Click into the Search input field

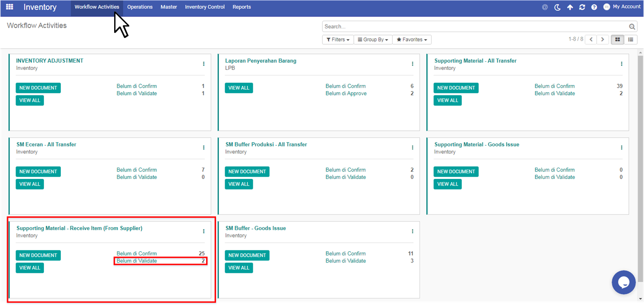[474, 27]
